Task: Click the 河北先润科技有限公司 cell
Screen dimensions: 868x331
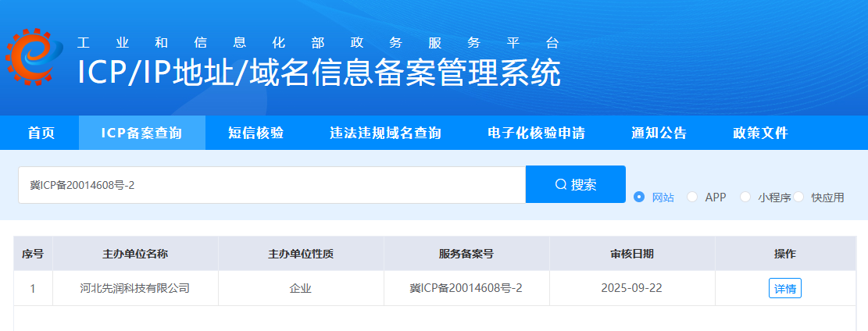Action: point(135,288)
